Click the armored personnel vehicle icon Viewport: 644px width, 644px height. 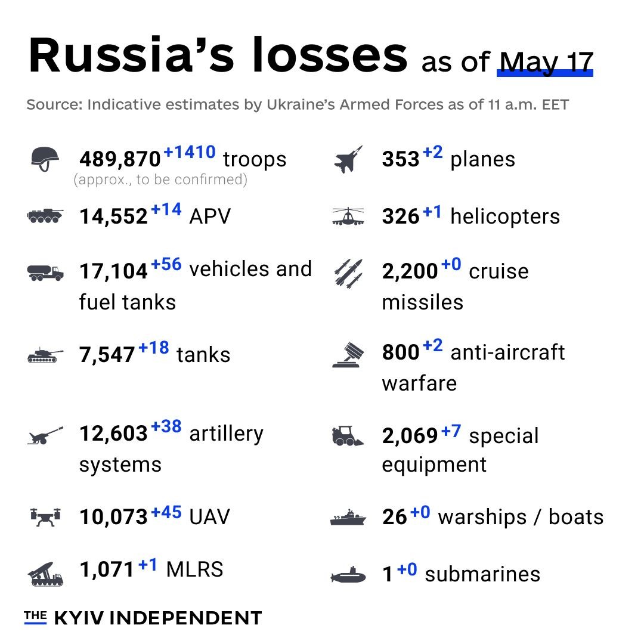[x=45, y=216]
